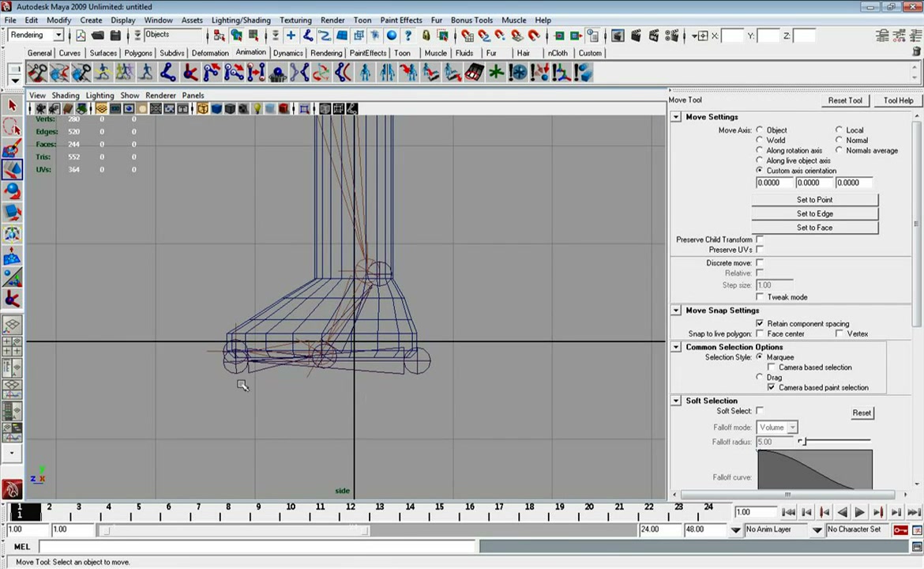924x569 pixels.
Task: Select Drag selection style
Action: coord(760,377)
